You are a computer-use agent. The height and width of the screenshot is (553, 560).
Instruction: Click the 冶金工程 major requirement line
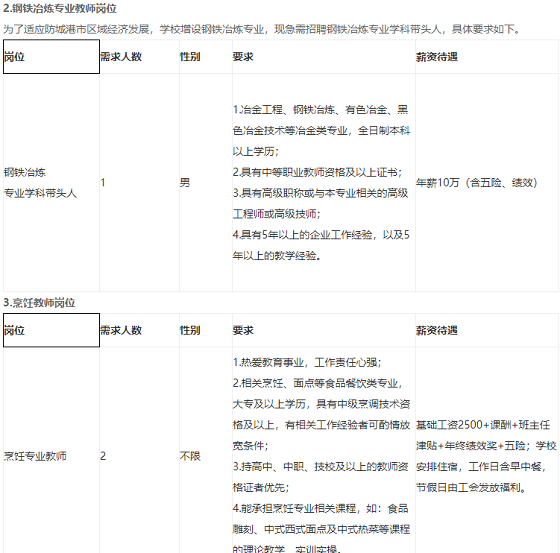tap(321, 130)
